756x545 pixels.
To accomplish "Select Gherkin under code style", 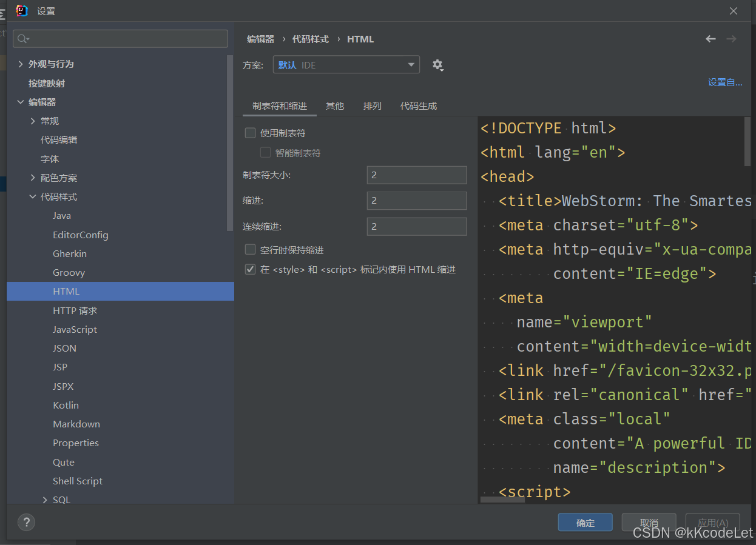I will pyautogui.click(x=70, y=253).
